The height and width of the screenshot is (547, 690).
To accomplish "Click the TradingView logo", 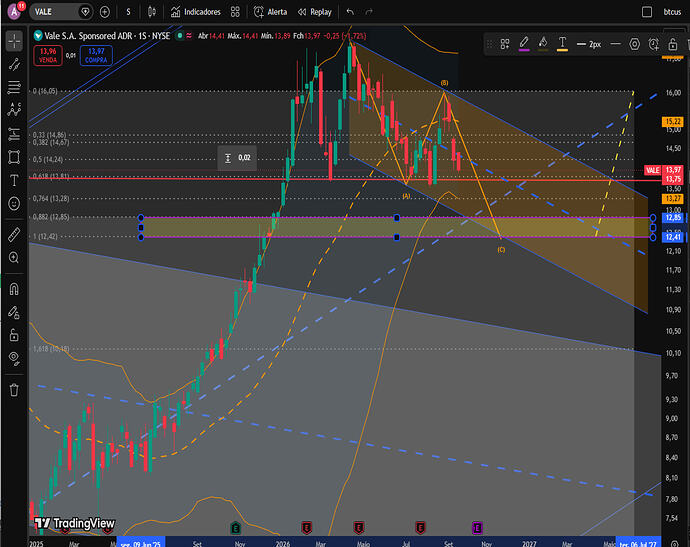I will tap(75, 523).
